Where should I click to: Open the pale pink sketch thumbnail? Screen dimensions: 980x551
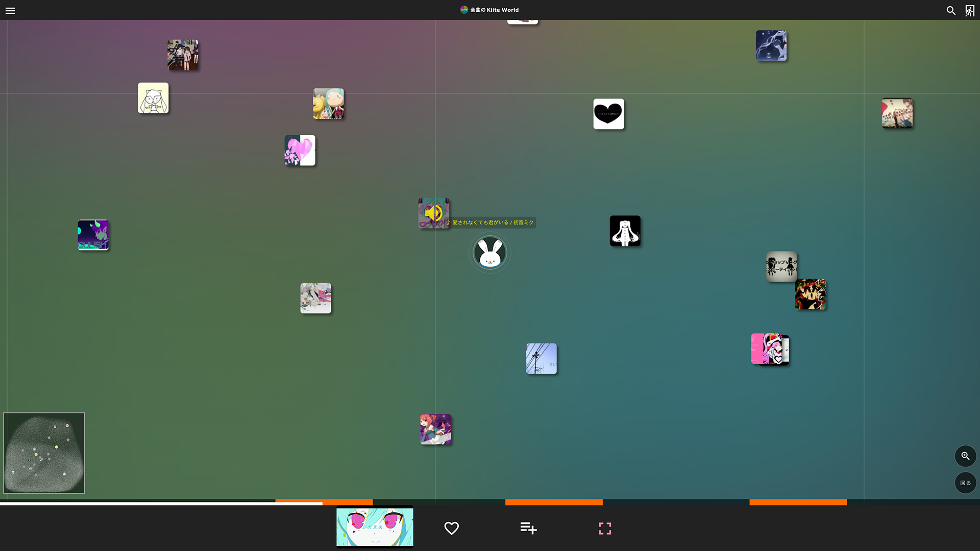pyautogui.click(x=315, y=298)
